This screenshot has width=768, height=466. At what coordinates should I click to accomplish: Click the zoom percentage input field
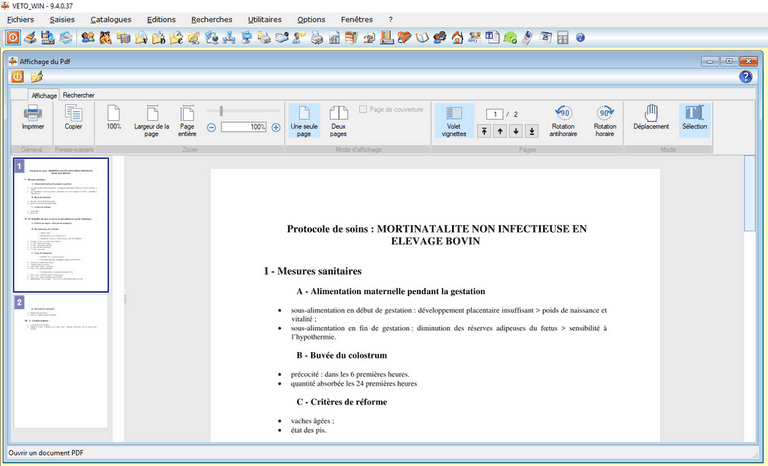243,127
